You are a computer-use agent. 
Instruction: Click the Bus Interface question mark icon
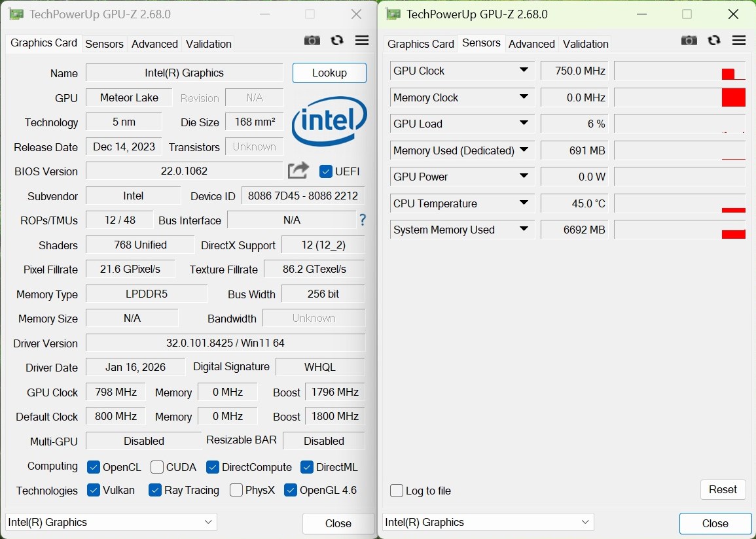(362, 220)
